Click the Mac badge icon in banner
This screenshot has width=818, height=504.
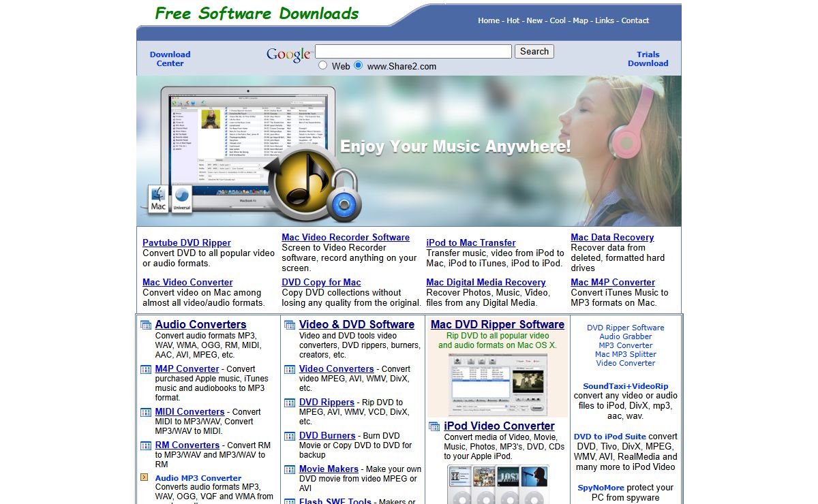(158, 200)
